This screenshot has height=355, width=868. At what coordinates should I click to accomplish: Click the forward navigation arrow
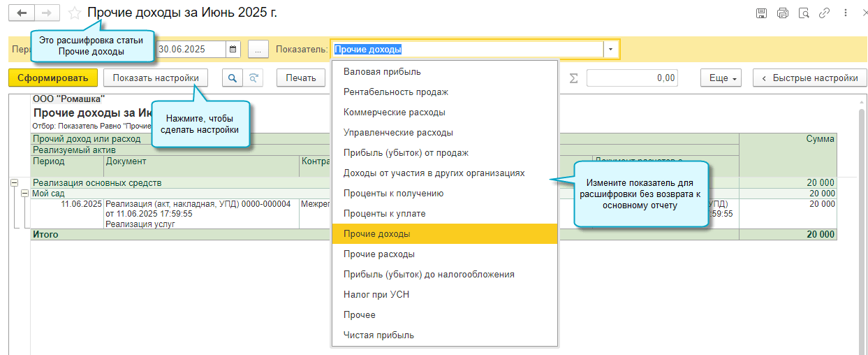coord(47,13)
